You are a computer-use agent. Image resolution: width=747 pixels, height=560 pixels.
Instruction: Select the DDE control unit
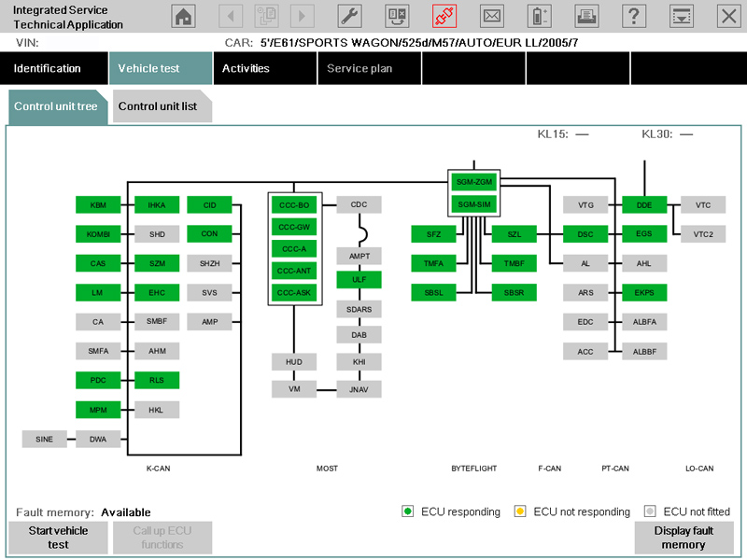click(x=644, y=205)
